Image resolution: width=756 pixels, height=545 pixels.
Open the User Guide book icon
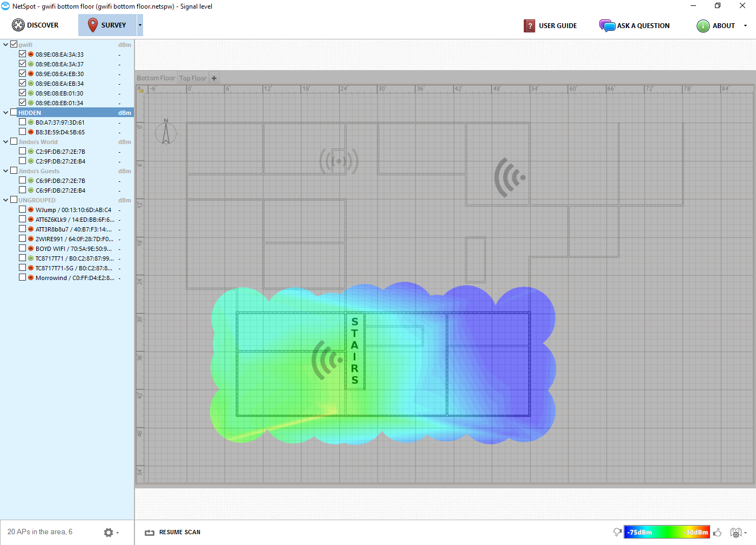pyautogui.click(x=529, y=25)
